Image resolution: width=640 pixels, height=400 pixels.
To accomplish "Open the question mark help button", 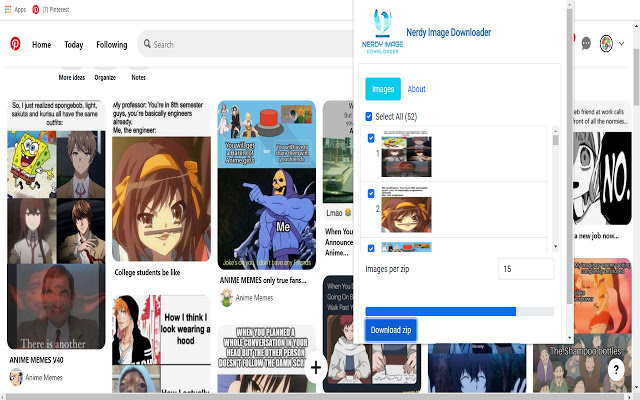I will 616,369.
